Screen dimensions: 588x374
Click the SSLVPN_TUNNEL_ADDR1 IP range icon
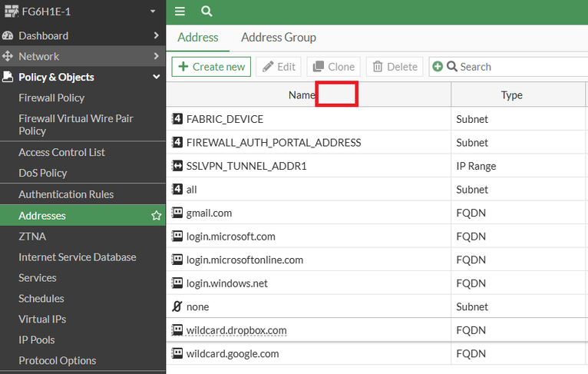coord(177,166)
